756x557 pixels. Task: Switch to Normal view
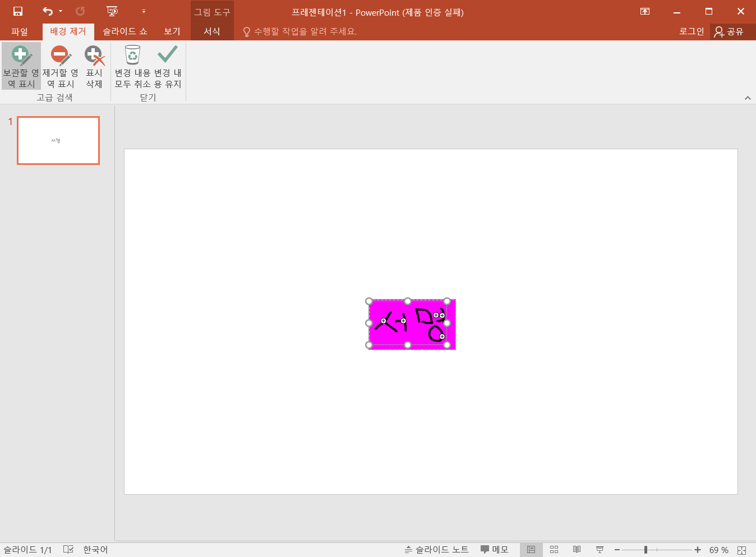pyautogui.click(x=531, y=550)
